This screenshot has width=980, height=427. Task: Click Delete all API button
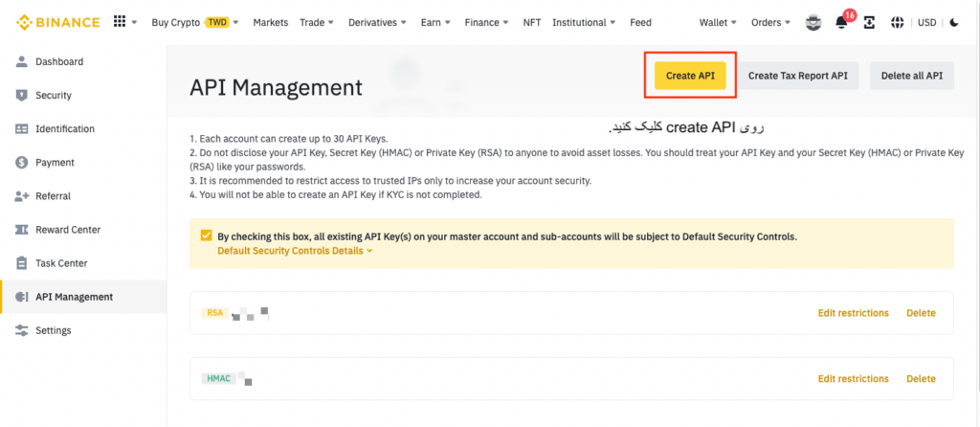click(x=911, y=76)
